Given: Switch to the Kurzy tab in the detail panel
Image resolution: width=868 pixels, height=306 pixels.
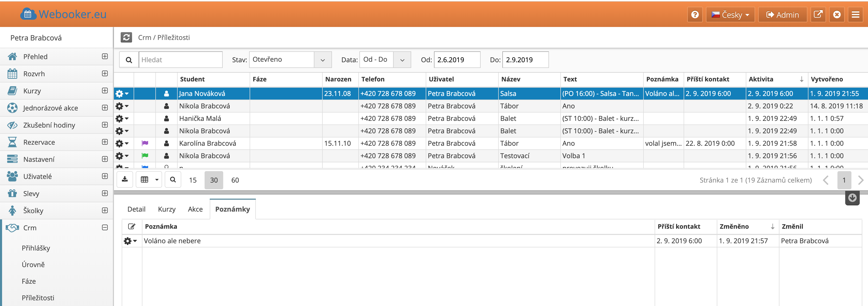Looking at the screenshot, I should (167, 209).
